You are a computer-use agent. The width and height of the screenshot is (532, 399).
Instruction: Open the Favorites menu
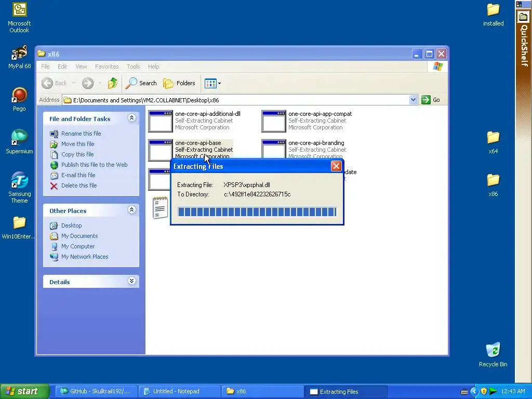tap(107, 66)
